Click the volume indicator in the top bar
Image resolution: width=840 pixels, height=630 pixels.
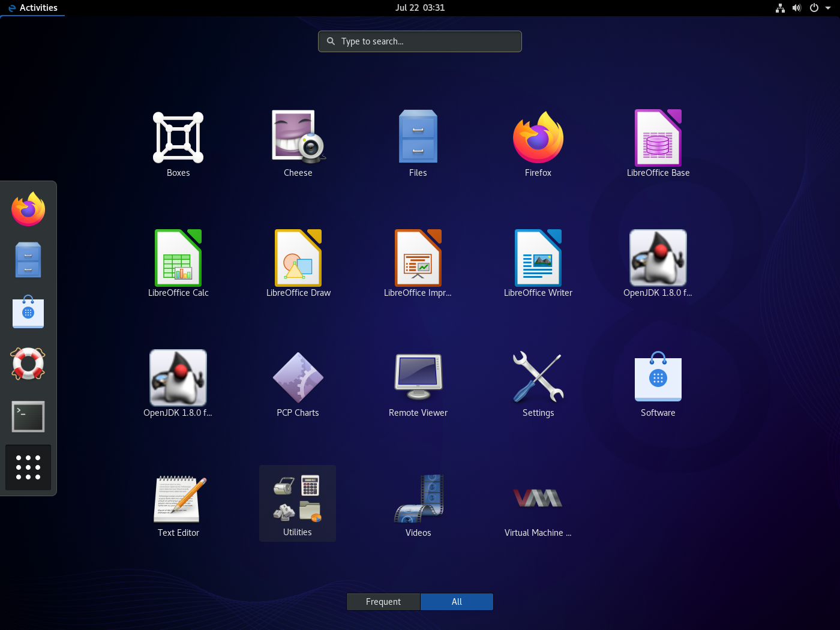(x=796, y=8)
